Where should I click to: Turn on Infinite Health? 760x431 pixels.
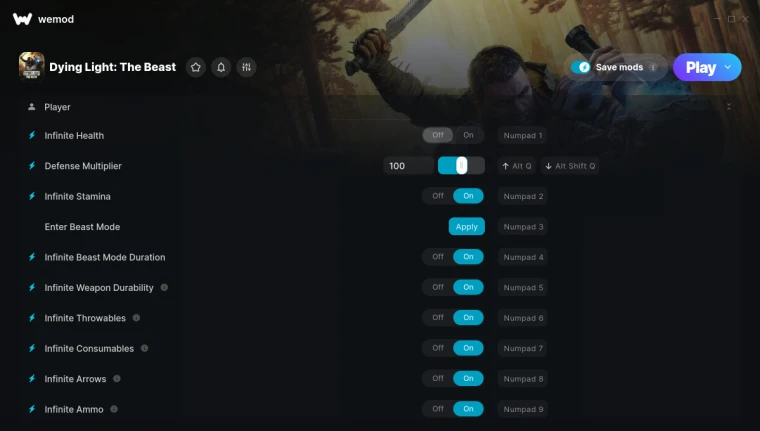tap(468, 135)
